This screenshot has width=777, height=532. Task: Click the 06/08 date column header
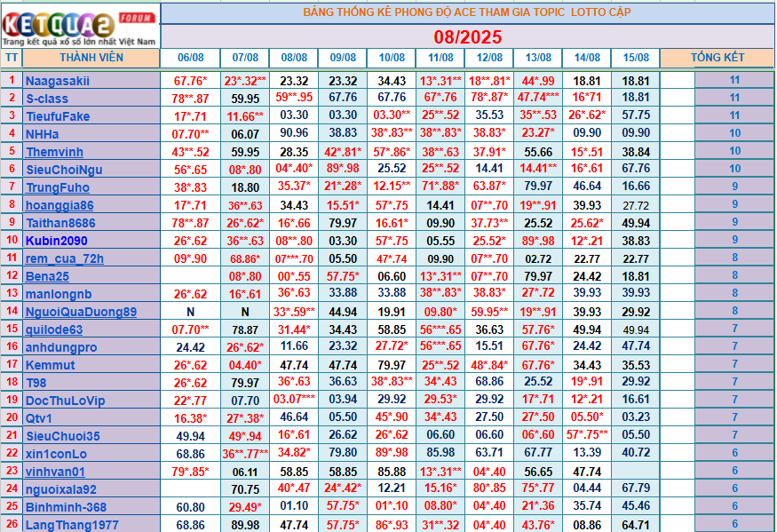click(x=191, y=58)
